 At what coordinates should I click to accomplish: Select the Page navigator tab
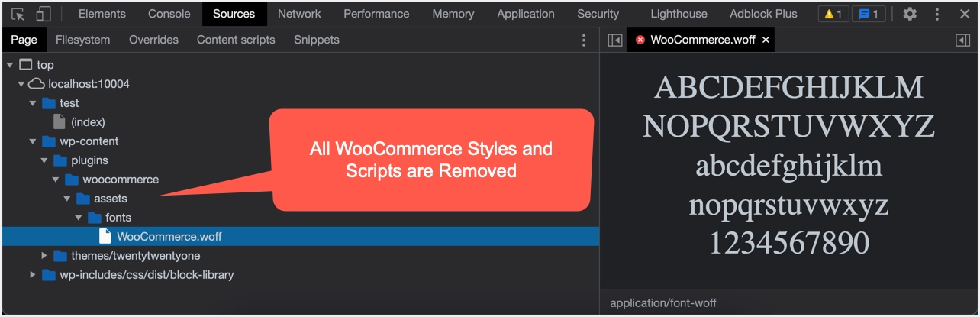(24, 40)
